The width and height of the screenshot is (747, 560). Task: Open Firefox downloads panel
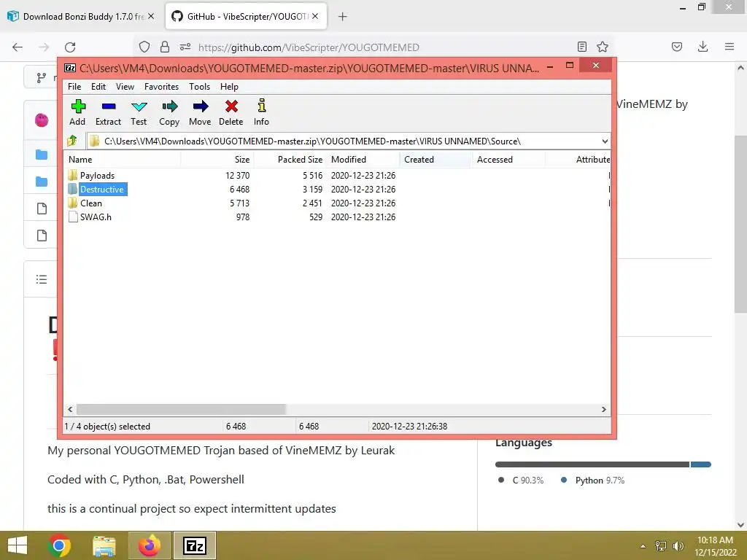click(x=703, y=47)
